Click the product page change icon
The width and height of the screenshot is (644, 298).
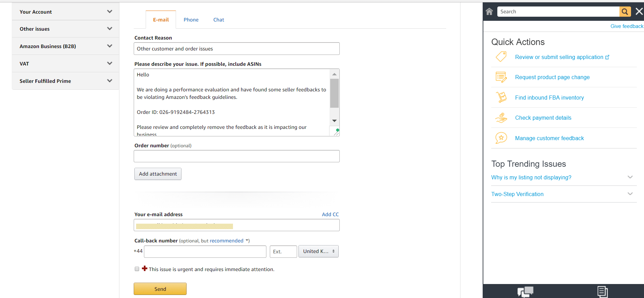click(x=501, y=77)
